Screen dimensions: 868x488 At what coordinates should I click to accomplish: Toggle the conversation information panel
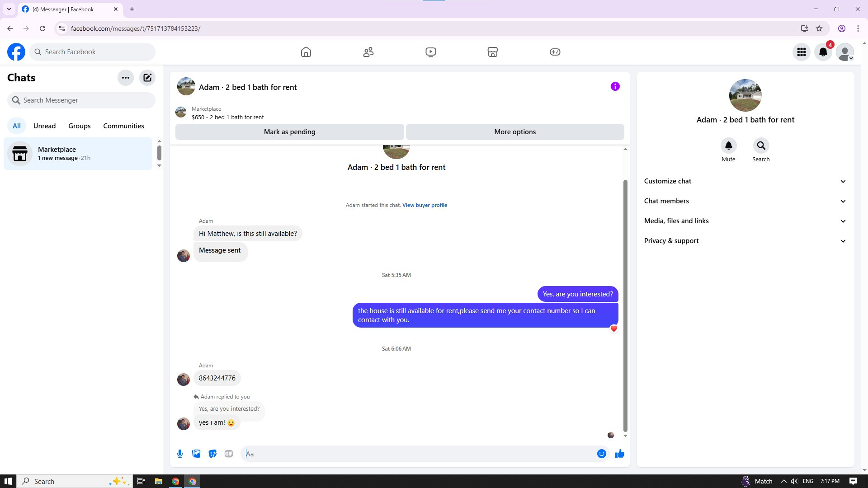[x=615, y=86]
